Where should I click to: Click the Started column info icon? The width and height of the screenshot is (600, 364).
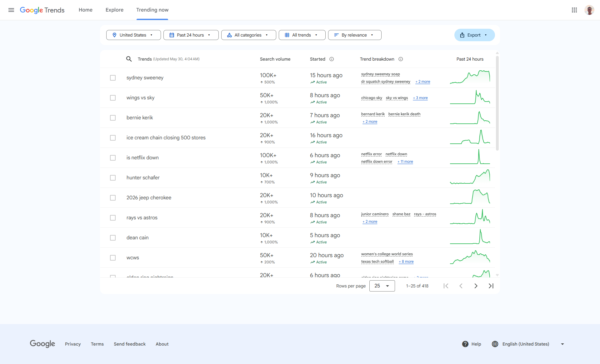(332, 59)
